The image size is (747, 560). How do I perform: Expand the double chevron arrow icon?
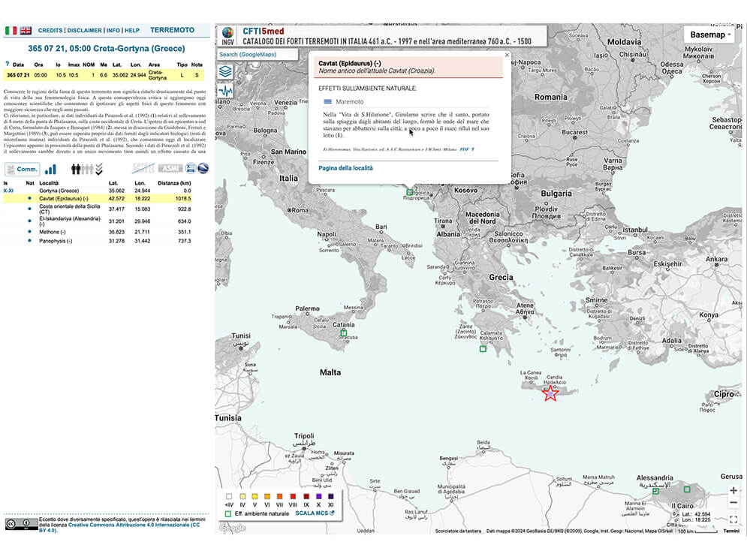[x=99, y=169]
